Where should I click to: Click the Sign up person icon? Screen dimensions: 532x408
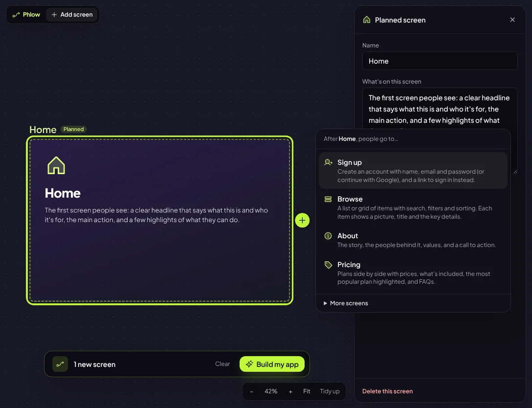point(328,162)
